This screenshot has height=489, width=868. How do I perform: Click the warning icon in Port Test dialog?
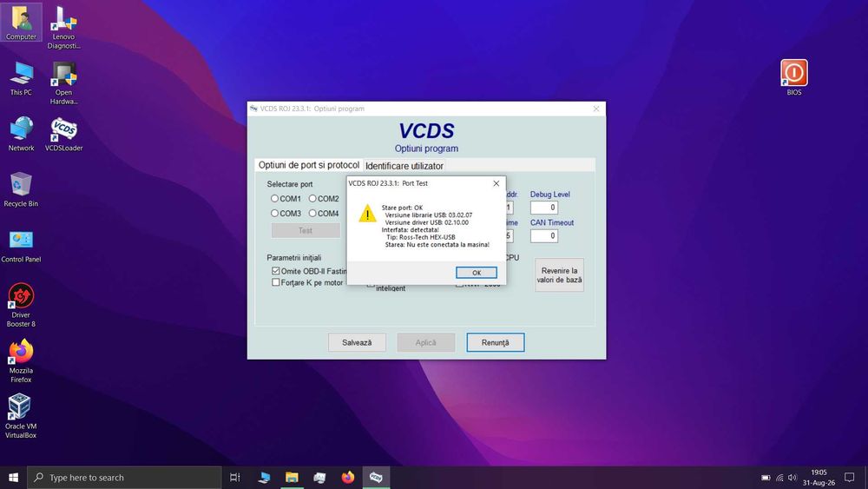(367, 214)
